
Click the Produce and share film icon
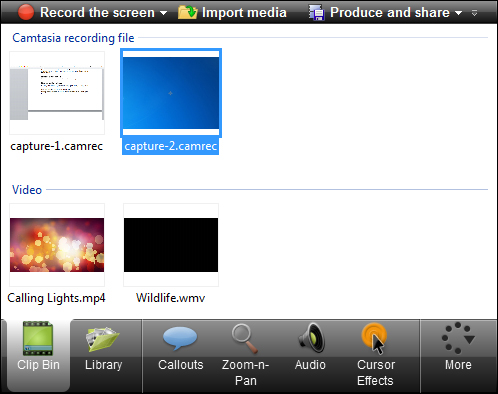pos(316,13)
